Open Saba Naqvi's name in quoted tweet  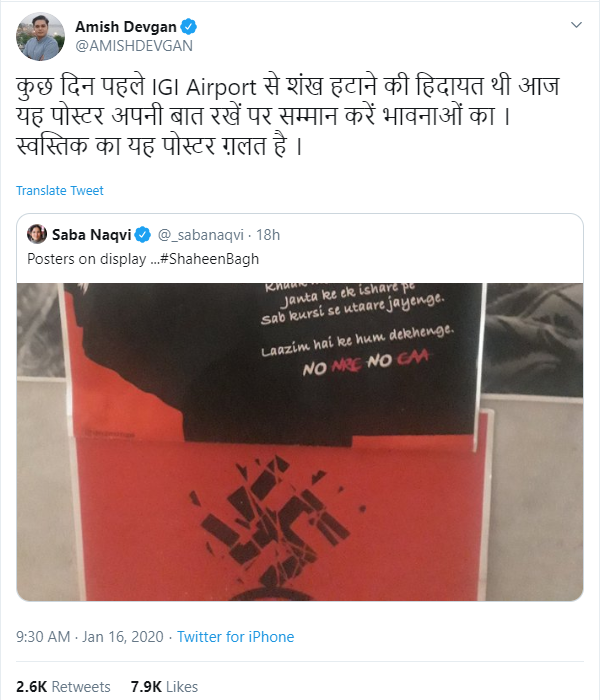tap(92, 234)
